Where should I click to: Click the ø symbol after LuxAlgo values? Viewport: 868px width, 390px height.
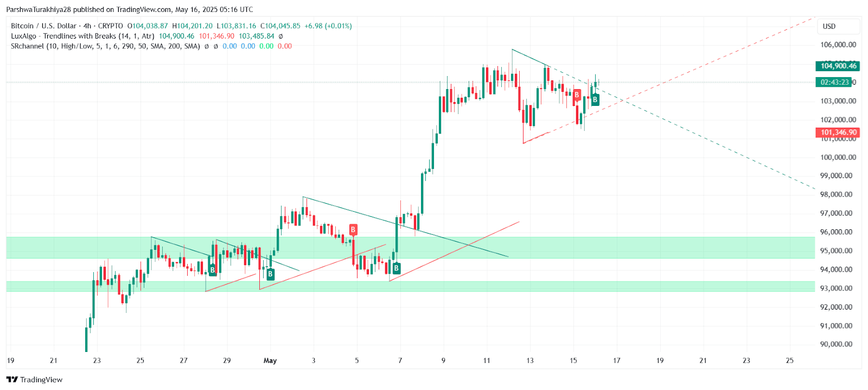pos(280,36)
